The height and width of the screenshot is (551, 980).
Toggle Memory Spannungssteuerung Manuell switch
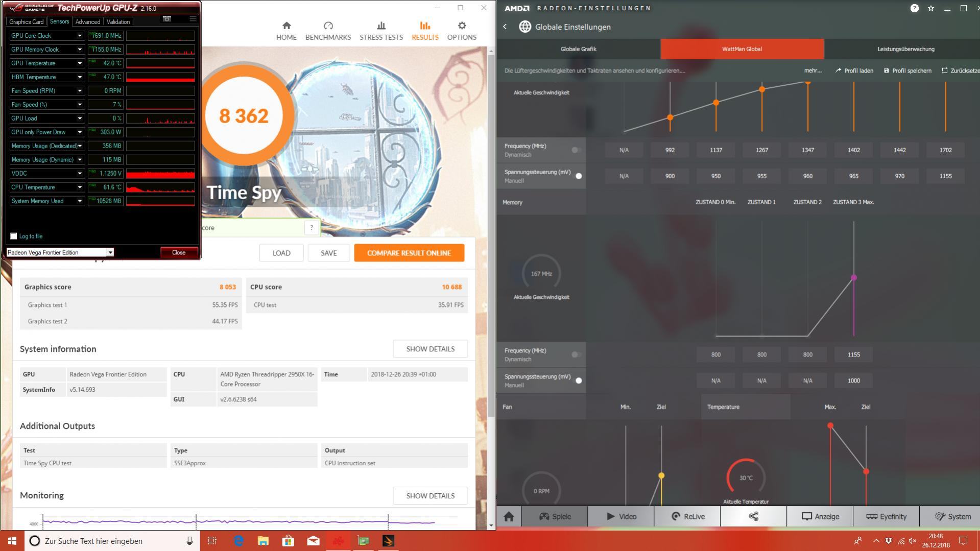click(578, 380)
